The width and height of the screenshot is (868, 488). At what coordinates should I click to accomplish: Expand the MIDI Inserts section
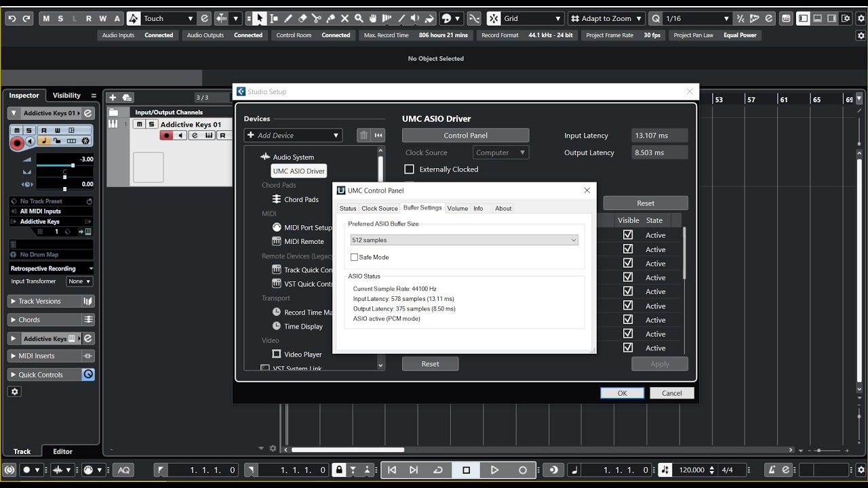point(44,356)
